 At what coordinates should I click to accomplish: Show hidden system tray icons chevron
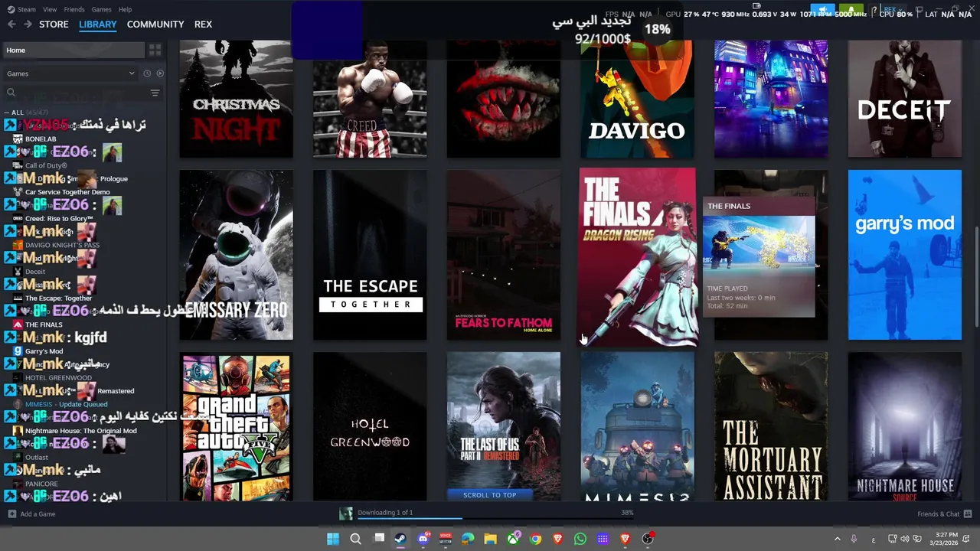(x=837, y=539)
